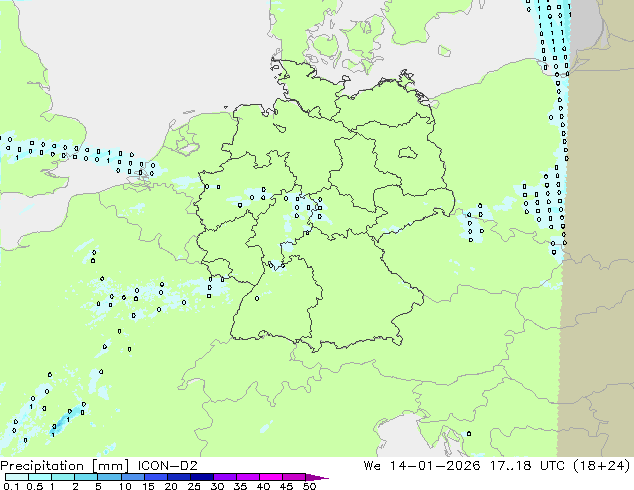This screenshot has height=490, width=634.
Task: Click the 'We' weekday label
Action: [372, 466]
